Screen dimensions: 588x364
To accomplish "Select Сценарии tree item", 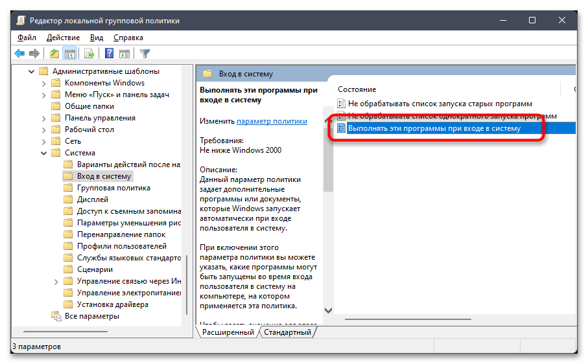I will [95, 269].
